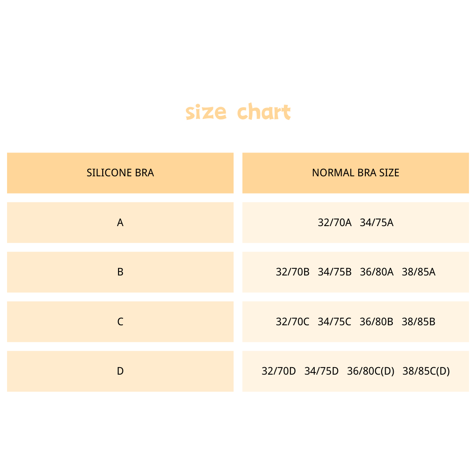Viewport: 476px width, 476px height.
Task: Click the 36/80B size text
Action: [x=376, y=322]
